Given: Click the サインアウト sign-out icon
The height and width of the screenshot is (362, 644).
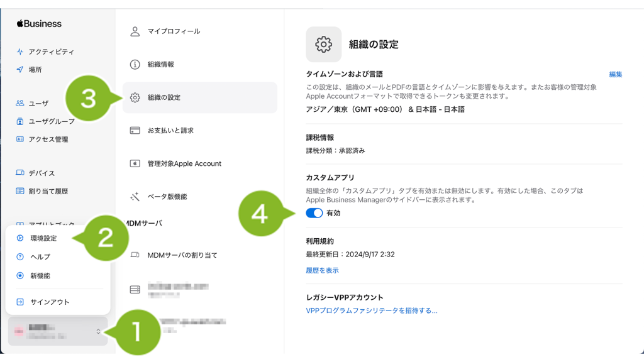Looking at the screenshot, I should pos(19,302).
